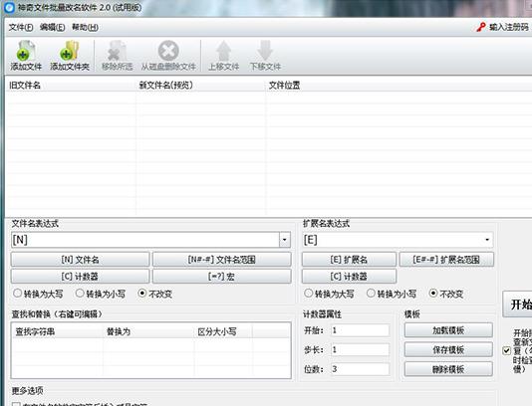Click the 输入注册码 link
The image size is (532, 406).
[509, 27]
